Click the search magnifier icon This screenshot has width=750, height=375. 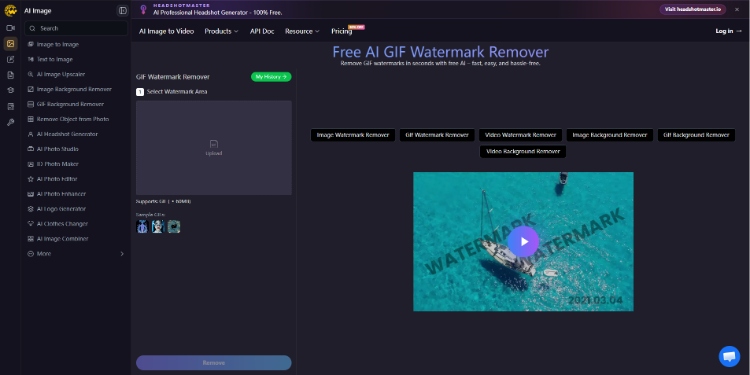(32, 29)
